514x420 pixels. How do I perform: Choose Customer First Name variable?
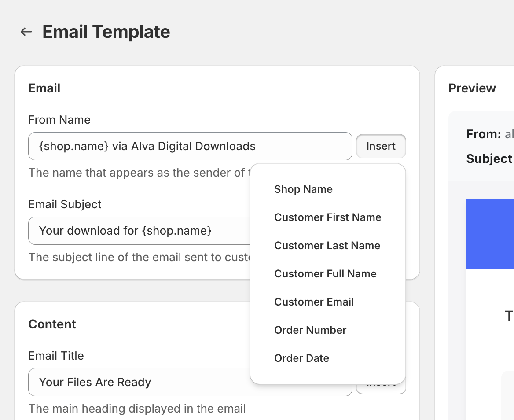(328, 217)
